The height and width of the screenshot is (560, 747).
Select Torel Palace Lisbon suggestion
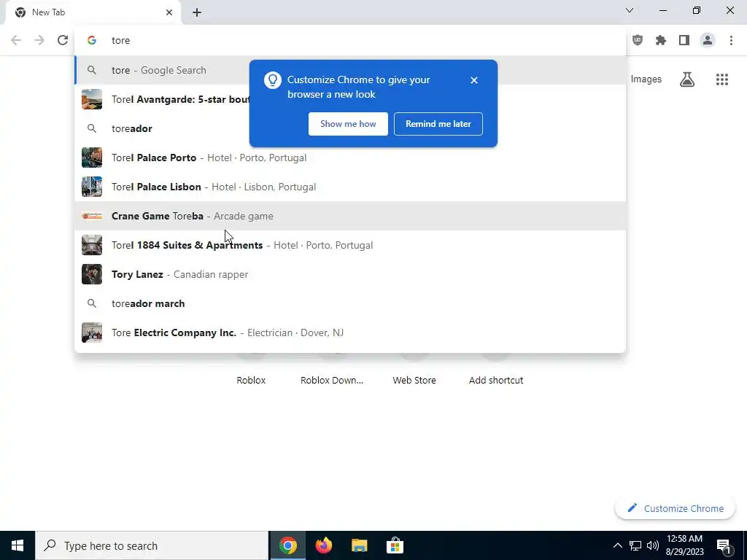tap(349, 187)
